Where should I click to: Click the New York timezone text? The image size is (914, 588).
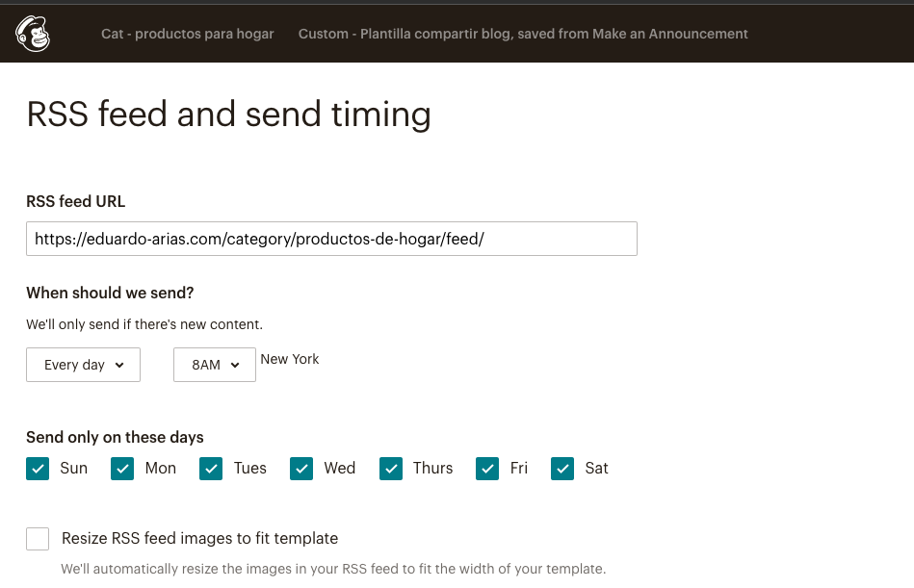[x=290, y=359]
